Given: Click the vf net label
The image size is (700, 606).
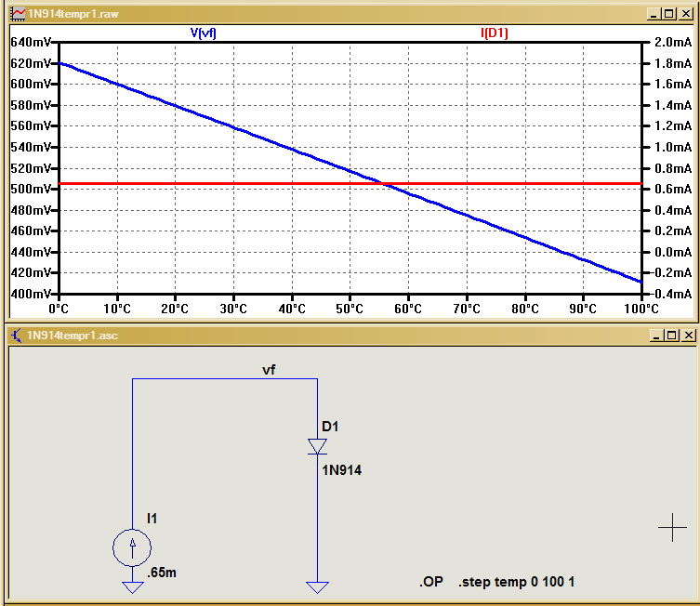Looking at the screenshot, I should tap(269, 370).
